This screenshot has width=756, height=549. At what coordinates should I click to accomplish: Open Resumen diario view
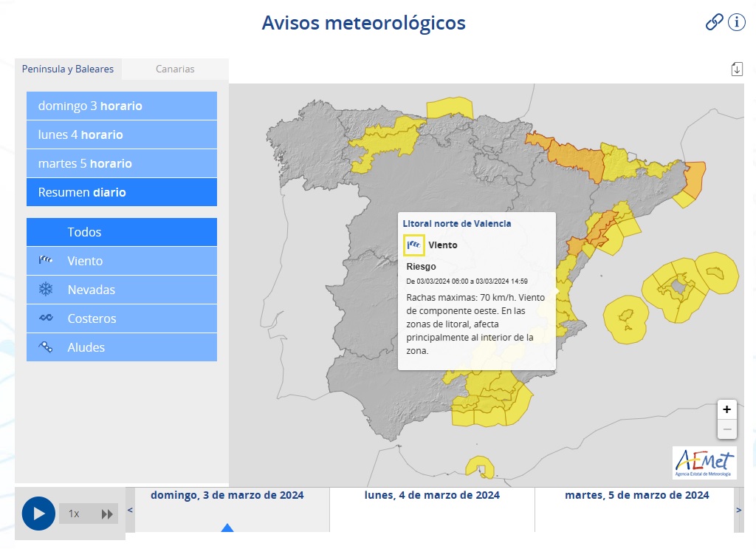click(x=122, y=192)
